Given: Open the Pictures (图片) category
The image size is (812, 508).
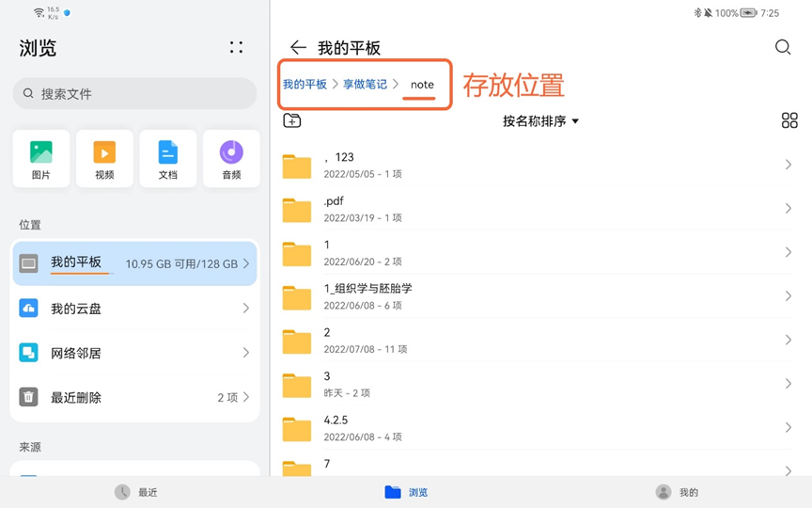Looking at the screenshot, I should pos(41,158).
